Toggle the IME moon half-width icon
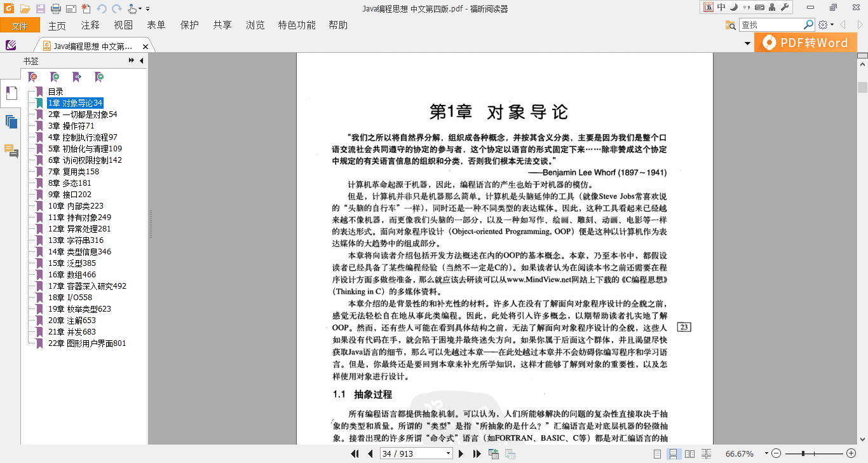Image resolution: width=868 pixels, height=463 pixels. click(733, 8)
